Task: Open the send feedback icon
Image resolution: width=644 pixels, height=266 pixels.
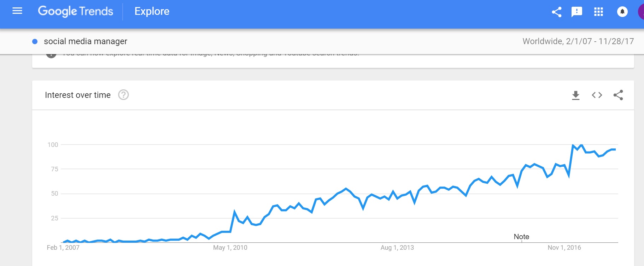Action: (x=577, y=12)
